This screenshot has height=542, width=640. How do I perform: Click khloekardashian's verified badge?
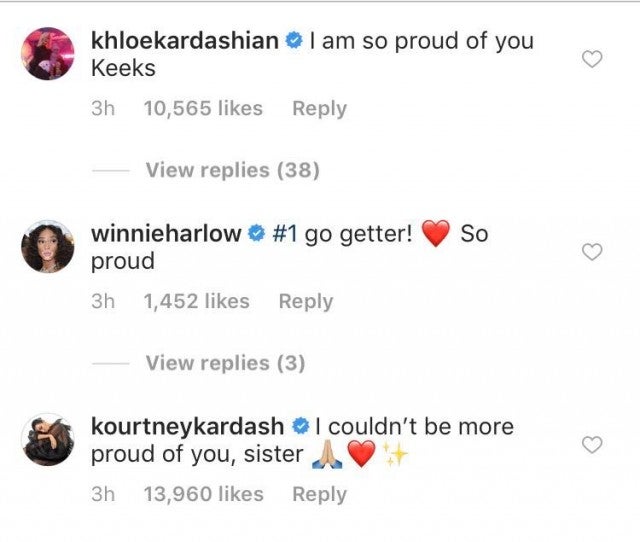coord(293,43)
